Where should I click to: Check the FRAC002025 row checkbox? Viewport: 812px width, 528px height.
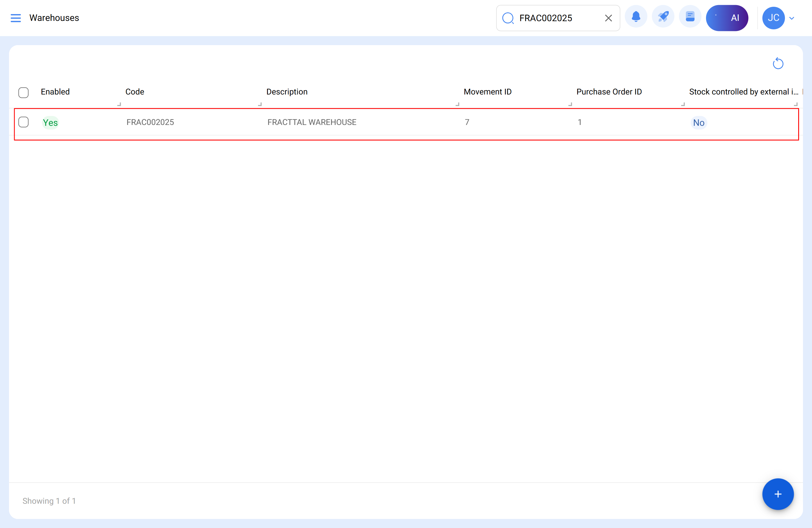coord(23,122)
